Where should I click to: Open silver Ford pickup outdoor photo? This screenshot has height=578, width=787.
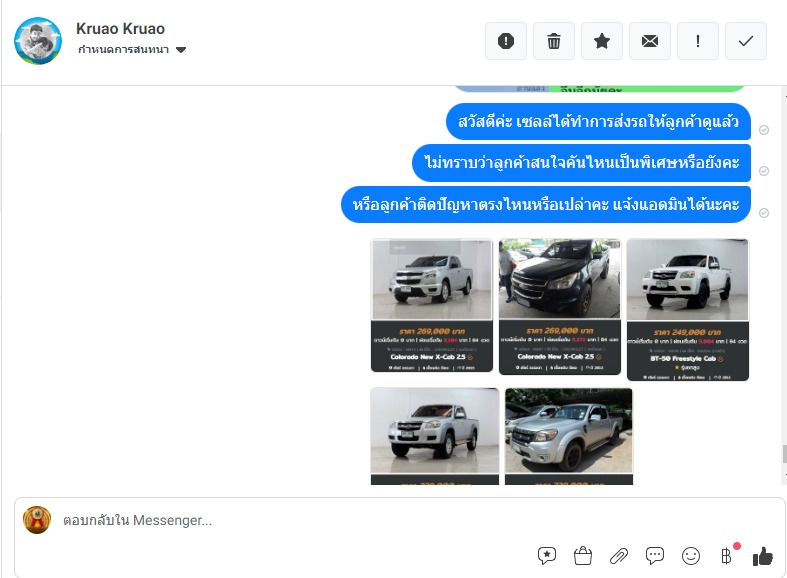(569, 436)
